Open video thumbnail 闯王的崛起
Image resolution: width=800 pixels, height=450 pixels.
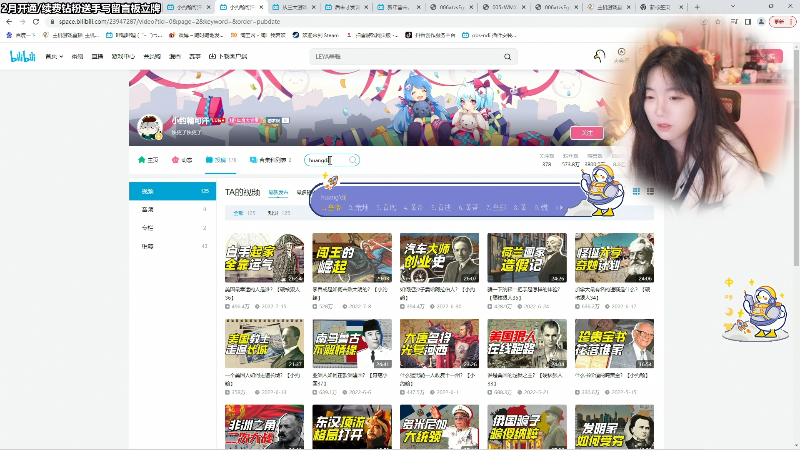point(352,258)
